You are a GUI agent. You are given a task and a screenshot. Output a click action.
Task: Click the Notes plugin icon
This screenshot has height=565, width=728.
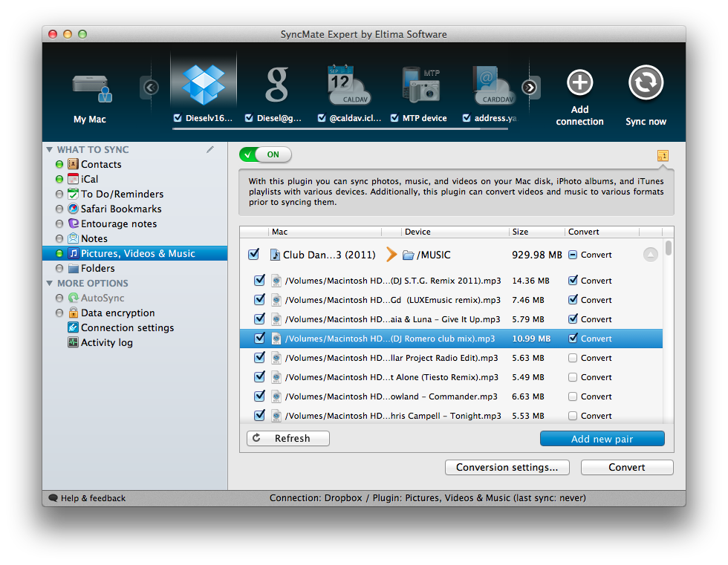tap(73, 238)
